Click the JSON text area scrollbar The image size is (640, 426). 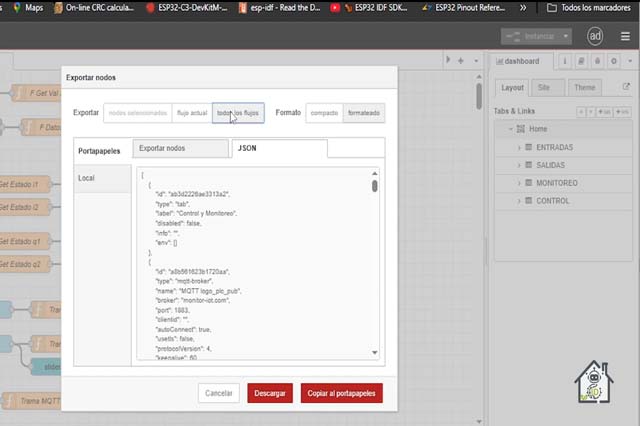tap(375, 186)
